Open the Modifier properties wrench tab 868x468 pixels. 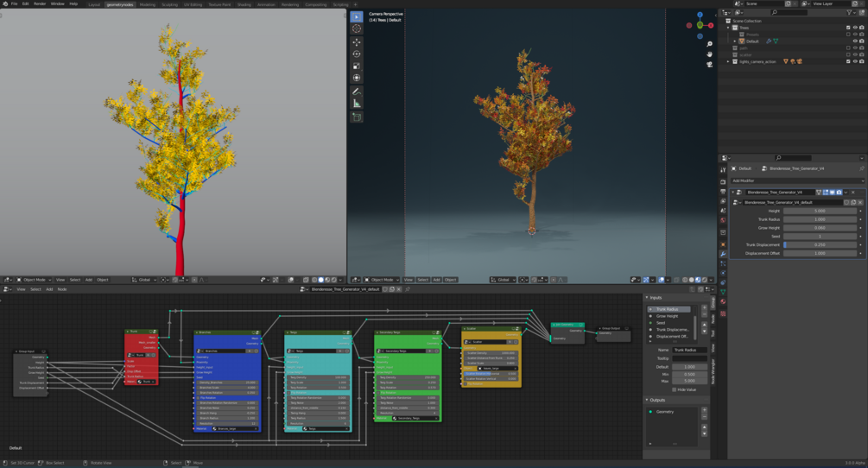723,254
